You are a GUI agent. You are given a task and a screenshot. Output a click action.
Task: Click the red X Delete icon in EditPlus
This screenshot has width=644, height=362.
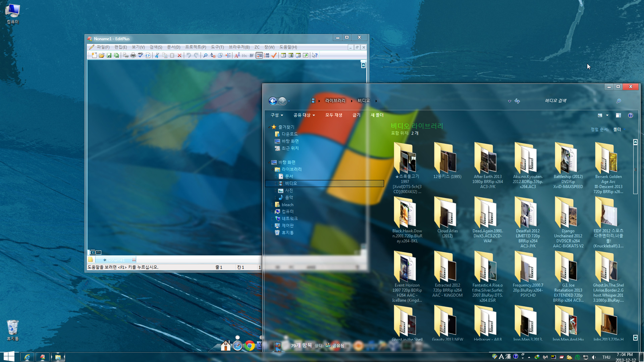tap(179, 55)
